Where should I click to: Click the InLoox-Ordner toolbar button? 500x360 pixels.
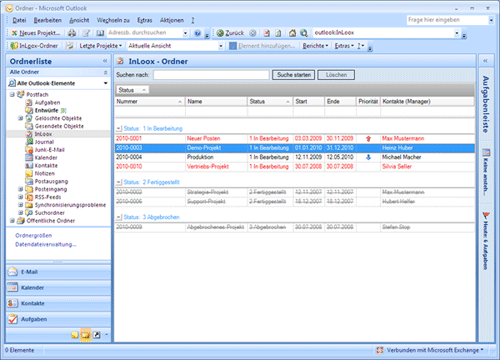click(34, 46)
